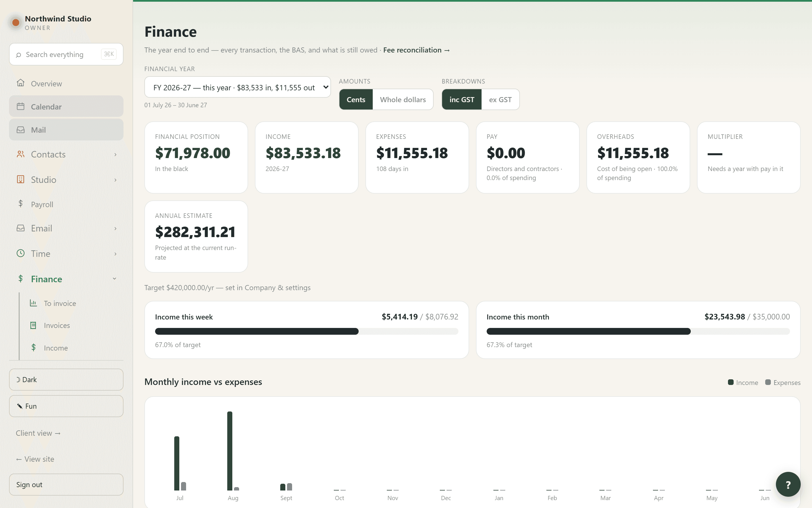Click the Income this month progress bar
This screenshot has height=508, width=812.
tap(638, 331)
